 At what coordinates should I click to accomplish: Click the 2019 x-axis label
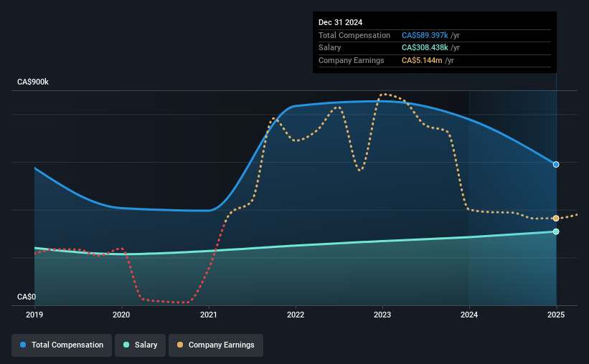[34, 315]
